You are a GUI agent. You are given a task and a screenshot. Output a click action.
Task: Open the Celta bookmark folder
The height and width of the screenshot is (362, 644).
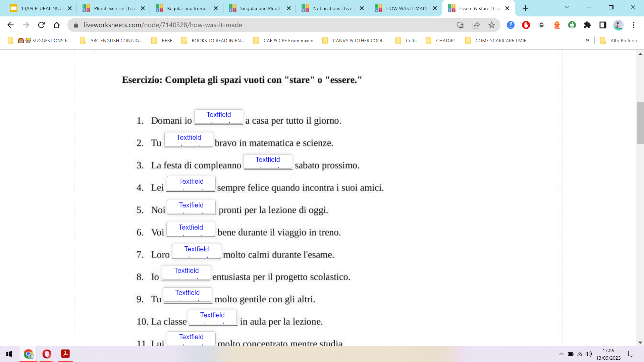(x=406, y=41)
